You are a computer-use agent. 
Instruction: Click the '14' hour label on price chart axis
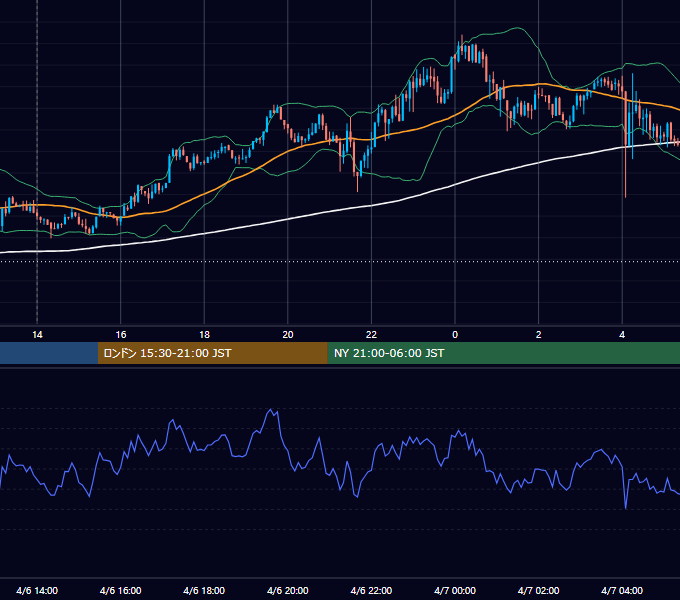tap(37, 335)
